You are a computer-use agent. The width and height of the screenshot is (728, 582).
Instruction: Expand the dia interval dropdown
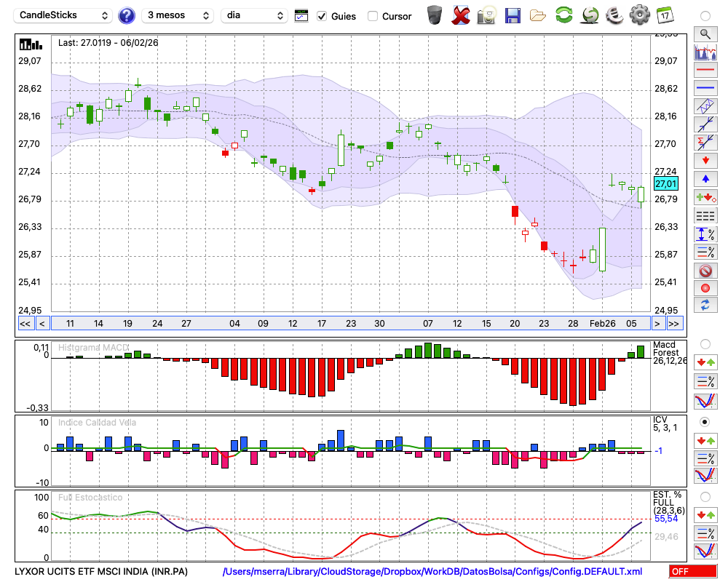point(254,15)
